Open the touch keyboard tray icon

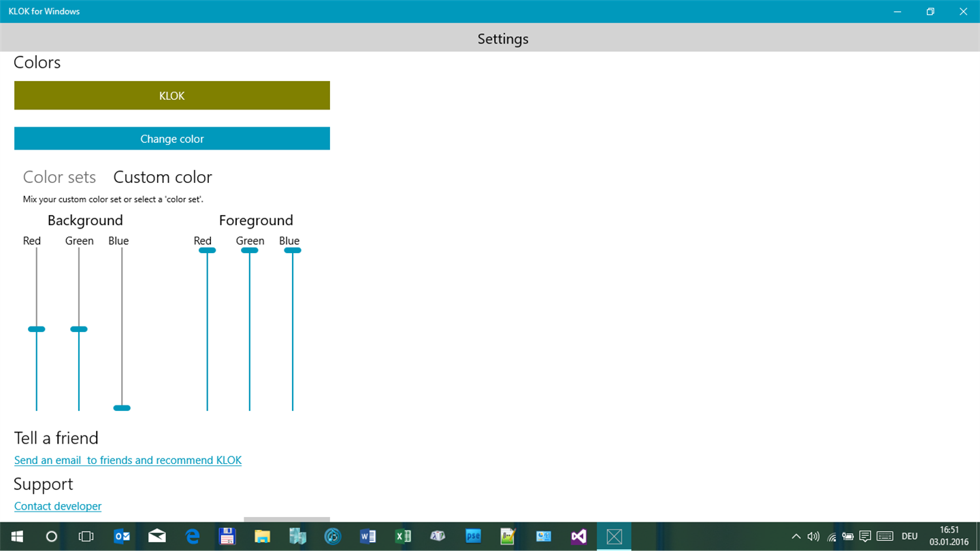[885, 537]
